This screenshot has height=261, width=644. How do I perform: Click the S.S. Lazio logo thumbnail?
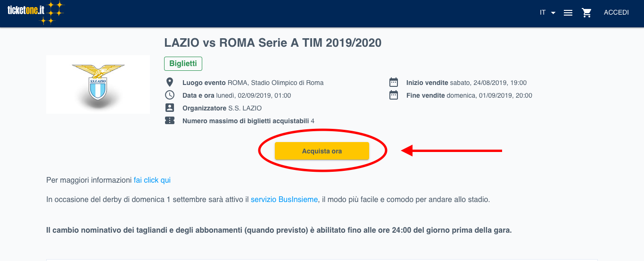[x=98, y=84]
